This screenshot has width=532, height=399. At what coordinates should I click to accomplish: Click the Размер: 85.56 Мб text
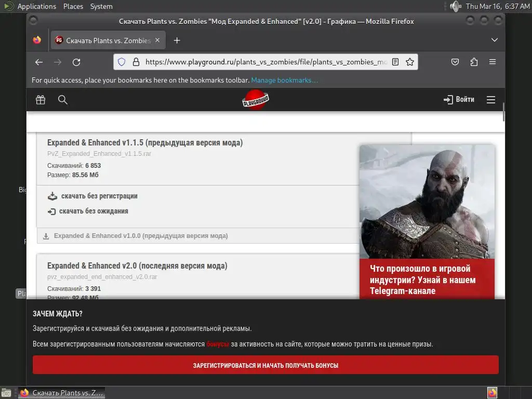[73, 175]
